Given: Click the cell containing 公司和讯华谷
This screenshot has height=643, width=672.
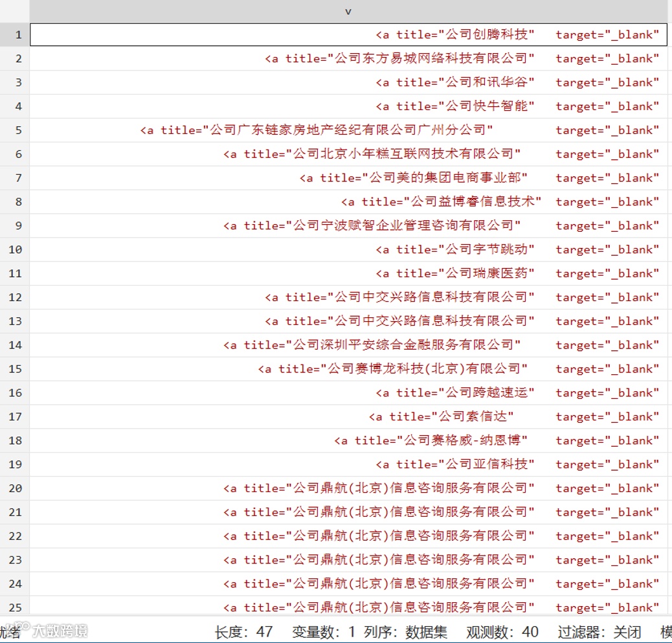Looking at the screenshot, I should point(348,82).
